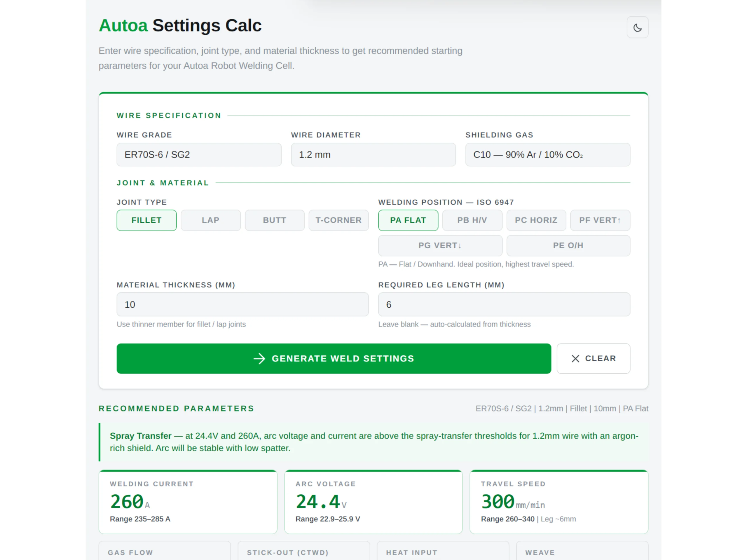The height and width of the screenshot is (560, 747).
Task: Choose PB H/V welding position
Action: coord(472,220)
